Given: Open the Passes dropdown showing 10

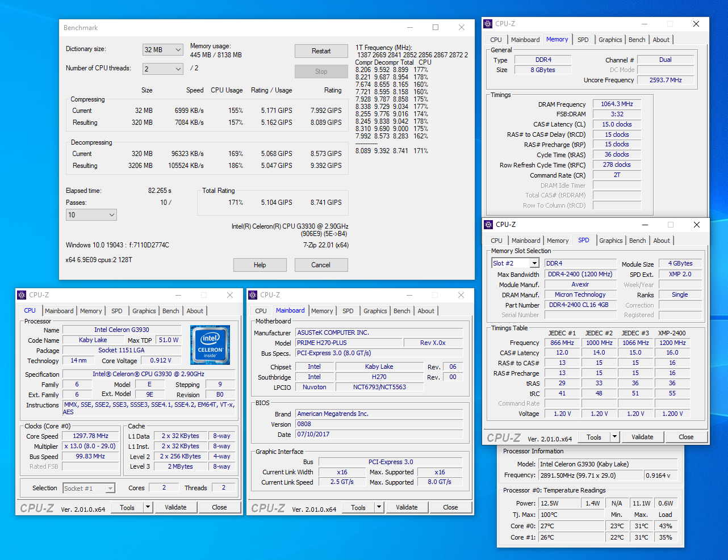Looking at the screenshot, I should [x=91, y=215].
